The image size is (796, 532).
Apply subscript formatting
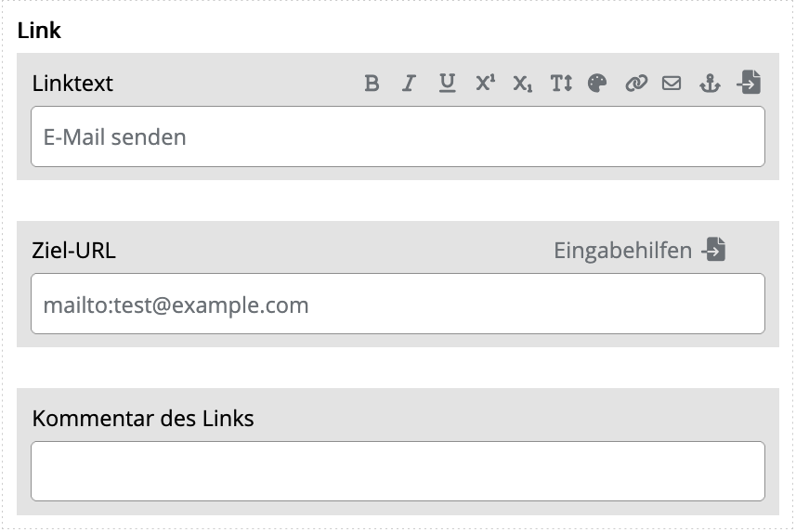pyautogui.click(x=523, y=84)
